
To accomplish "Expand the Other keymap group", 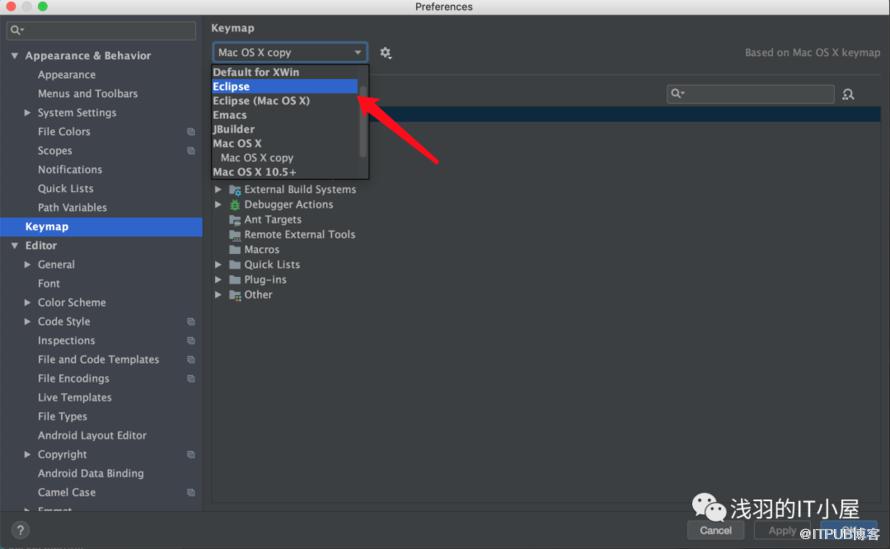I will 218,295.
